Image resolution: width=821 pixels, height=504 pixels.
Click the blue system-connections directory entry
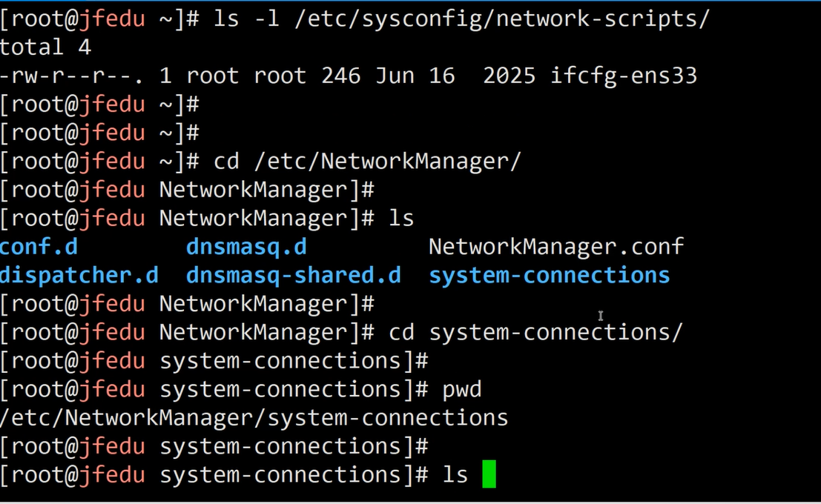550,276
